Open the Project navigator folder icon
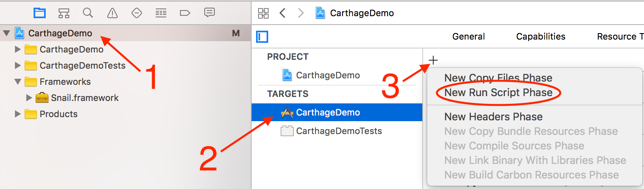Screen dimensions: 644x189 pyautogui.click(x=40, y=13)
